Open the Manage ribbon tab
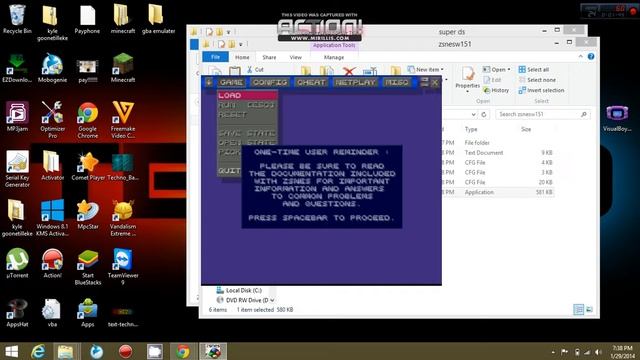640x360 pixels. coord(334,58)
